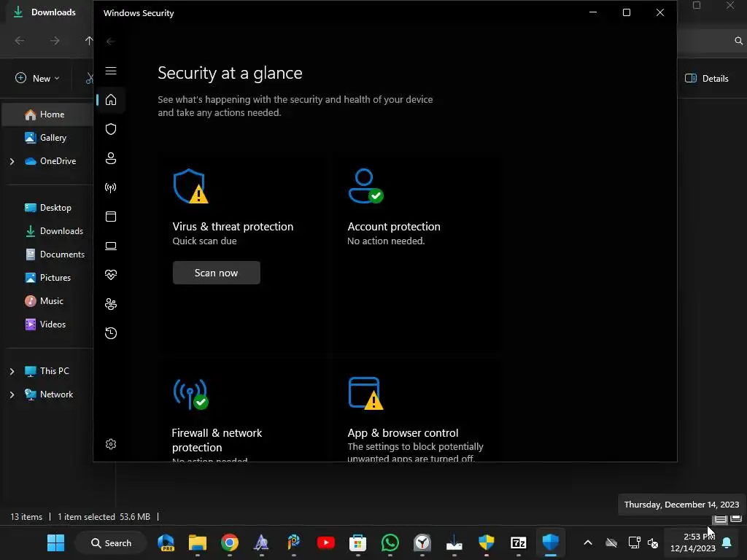Viewport: 747px width, 560px height.
Task: Expand the Network tree node chevron
Action: click(12, 394)
